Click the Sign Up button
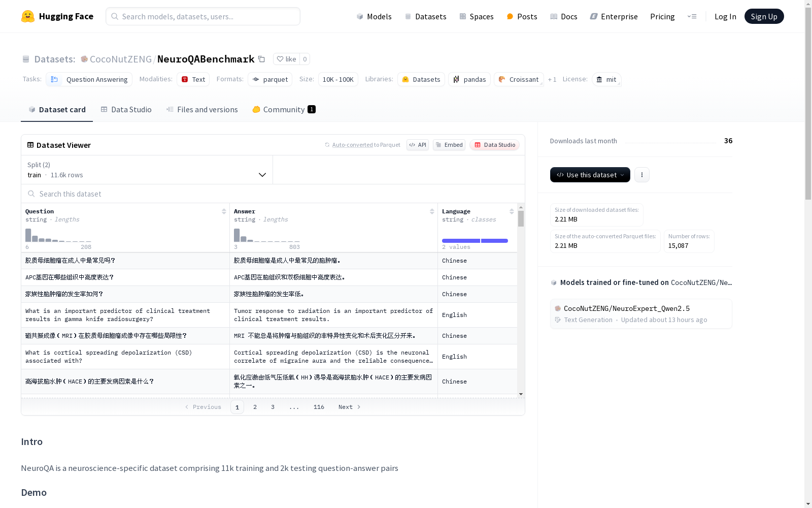The height and width of the screenshot is (508, 812). pyautogui.click(x=764, y=16)
